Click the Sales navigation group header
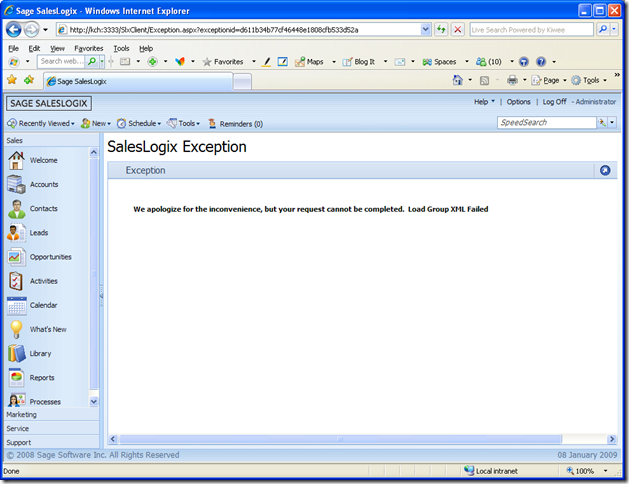The width and height of the screenshot is (629, 484). pyautogui.click(x=52, y=140)
